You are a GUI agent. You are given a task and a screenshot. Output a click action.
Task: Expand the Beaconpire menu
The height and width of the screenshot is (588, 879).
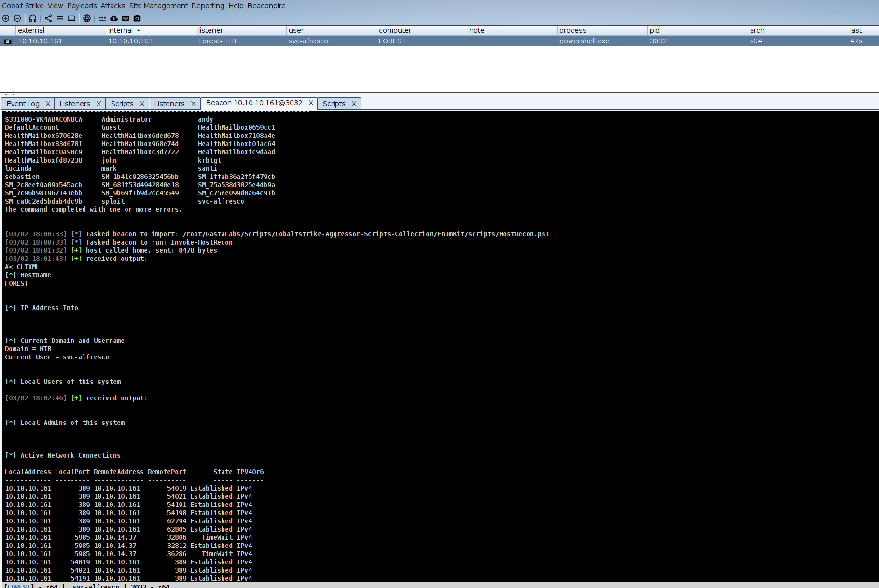(x=266, y=6)
